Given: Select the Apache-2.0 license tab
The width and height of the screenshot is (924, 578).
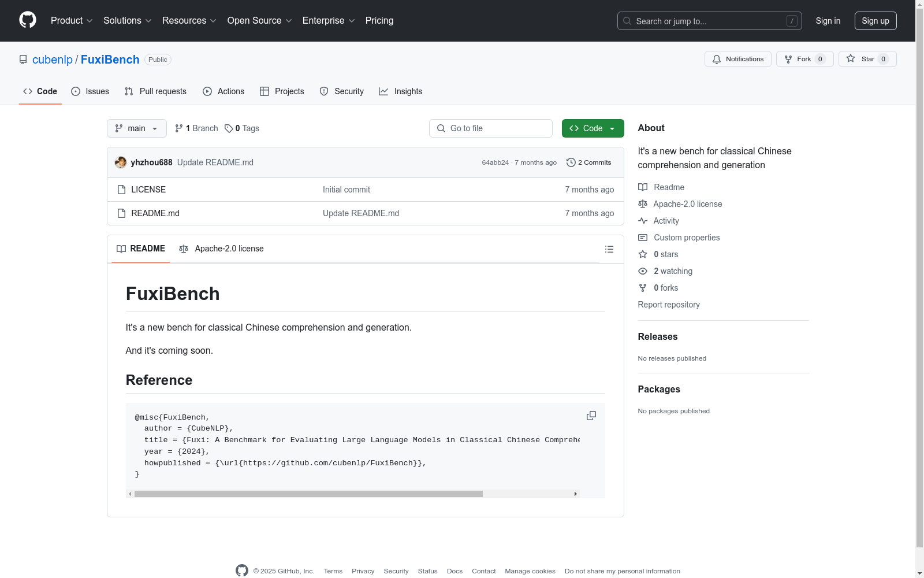Looking at the screenshot, I should point(221,249).
